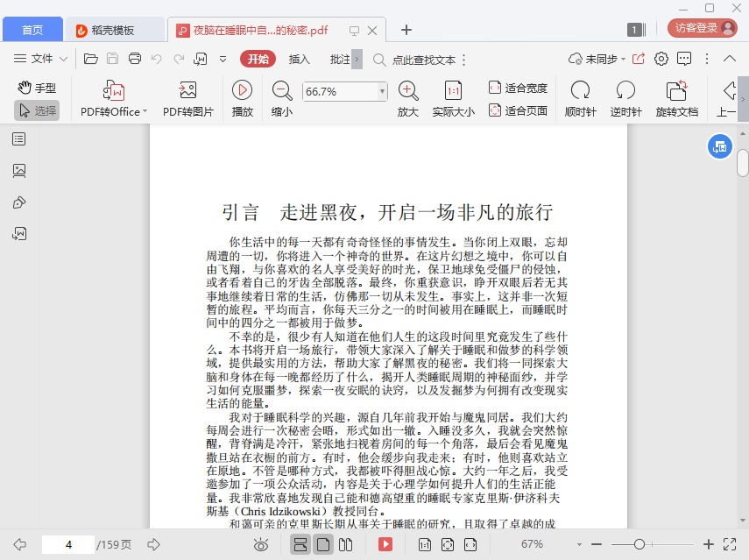Image resolution: width=749 pixels, height=560 pixels.
Task: Open the bookmarks outline panel in sidebar
Action: (19, 138)
